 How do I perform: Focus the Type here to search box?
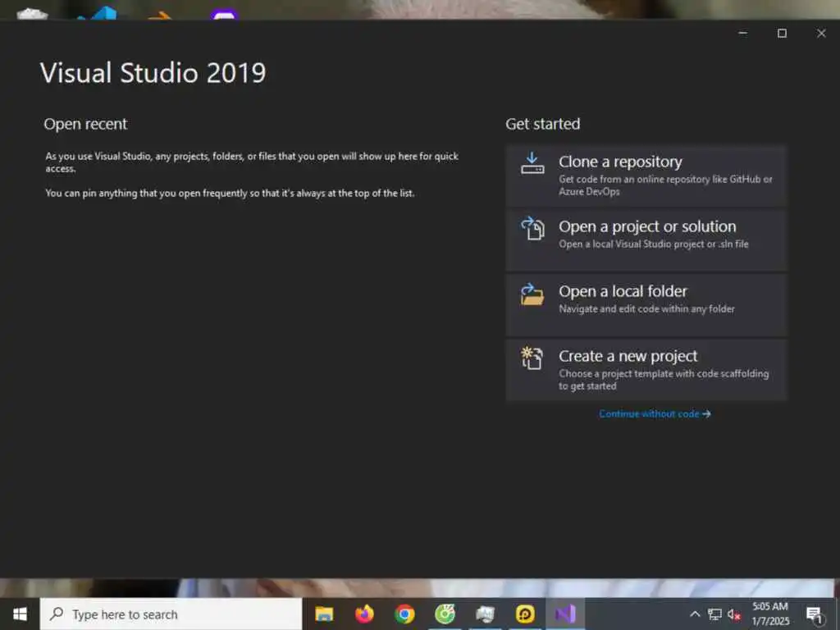pos(171,614)
